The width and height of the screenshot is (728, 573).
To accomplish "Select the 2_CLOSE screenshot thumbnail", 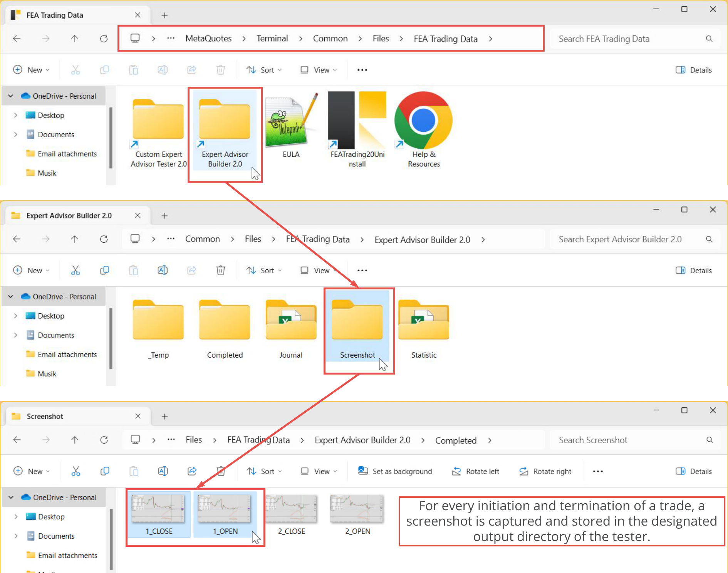I will [292, 515].
